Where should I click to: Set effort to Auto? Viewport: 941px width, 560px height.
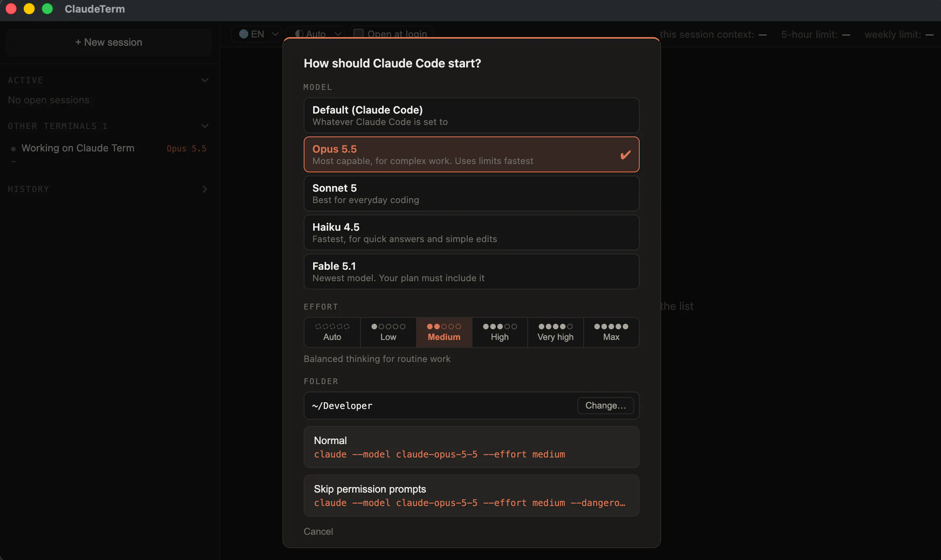[x=332, y=332]
